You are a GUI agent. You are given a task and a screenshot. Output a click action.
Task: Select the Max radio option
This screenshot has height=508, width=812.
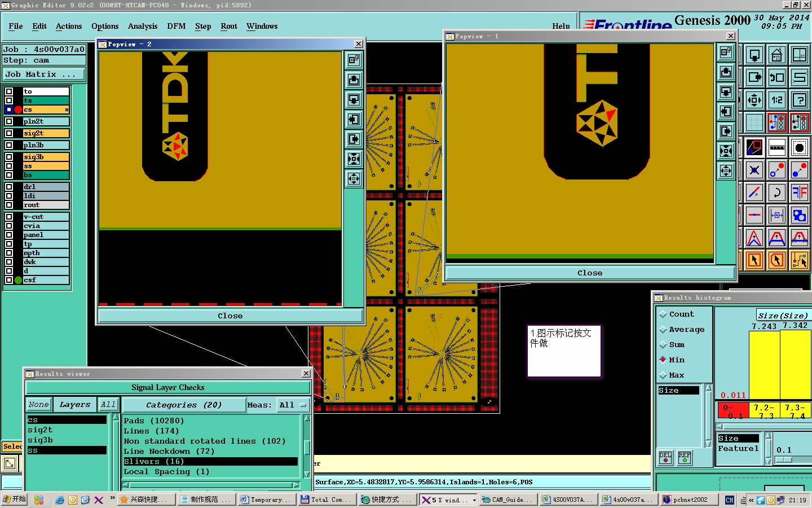point(663,375)
